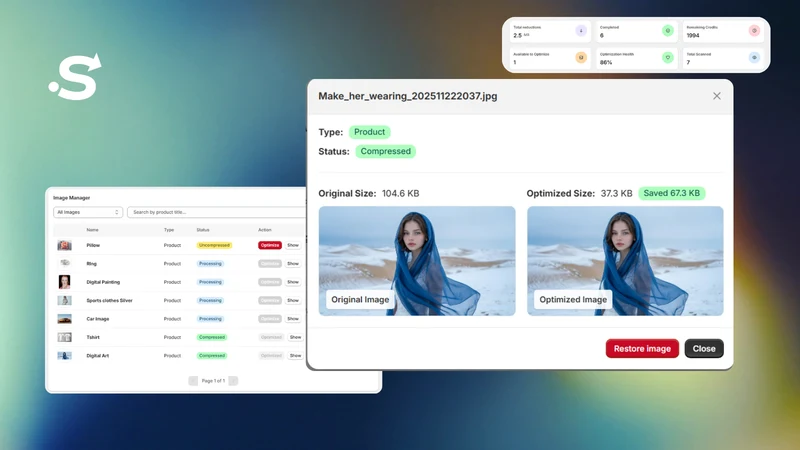
Task: Click the disabled Optimize button for Car Image
Action: point(269,318)
